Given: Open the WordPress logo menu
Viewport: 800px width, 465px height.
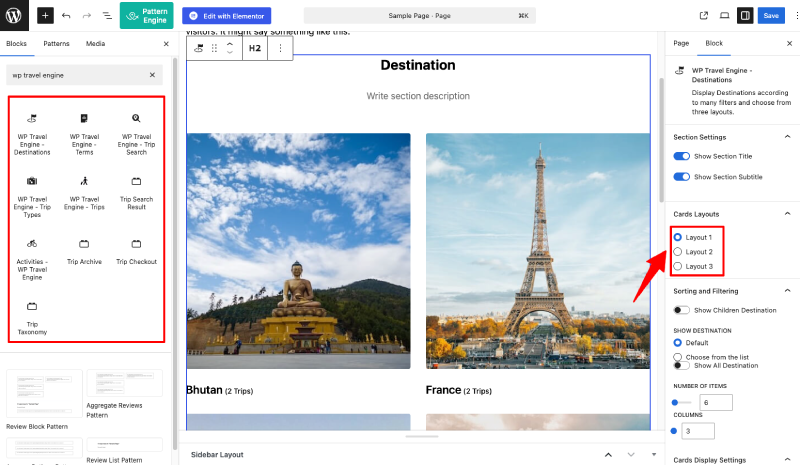Looking at the screenshot, I should 14,15.
